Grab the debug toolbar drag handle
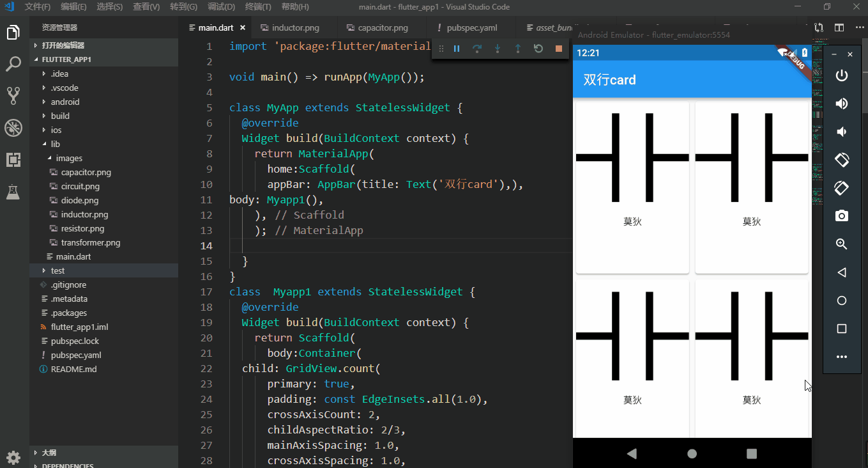This screenshot has height=468, width=868. click(441, 49)
